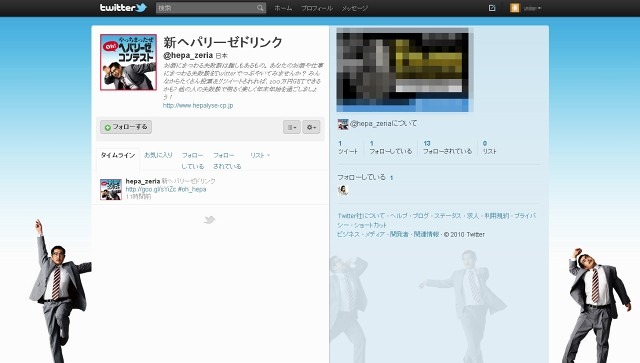640x363 pixels.
Task: Open the 求人 footer link
Action: [473, 216]
